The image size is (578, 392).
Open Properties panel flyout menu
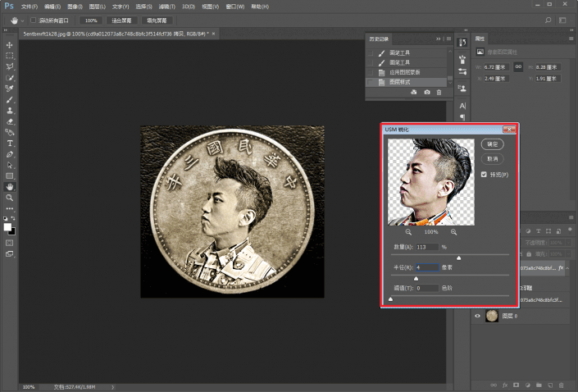click(571, 39)
